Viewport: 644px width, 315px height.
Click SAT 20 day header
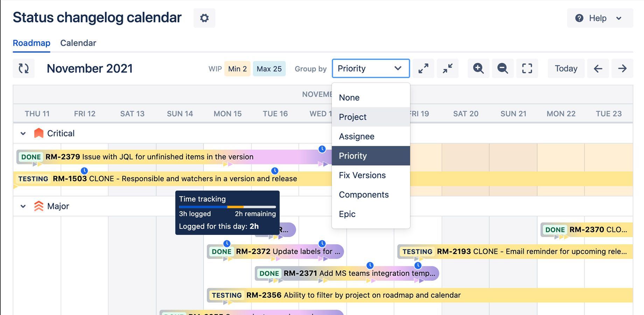click(x=465, y=113)
